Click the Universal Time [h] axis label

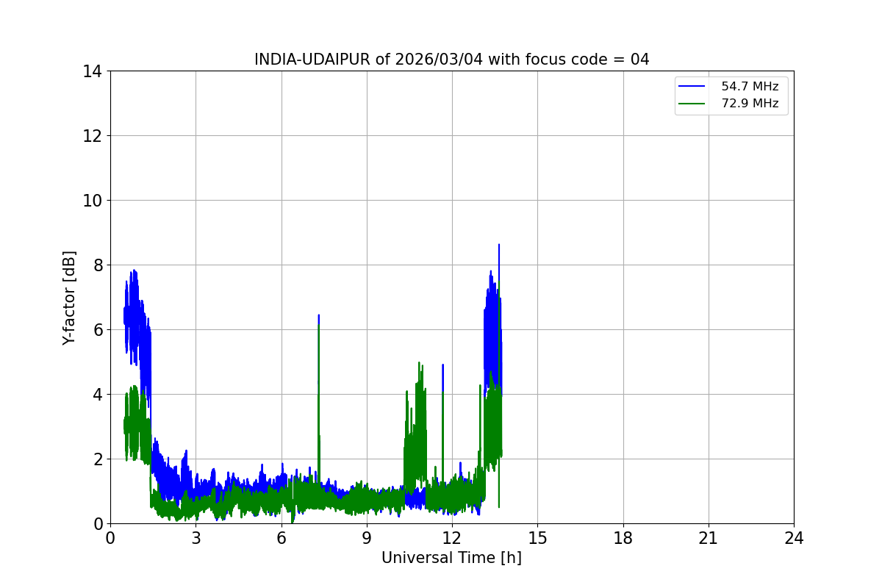(x=451, y=558)
